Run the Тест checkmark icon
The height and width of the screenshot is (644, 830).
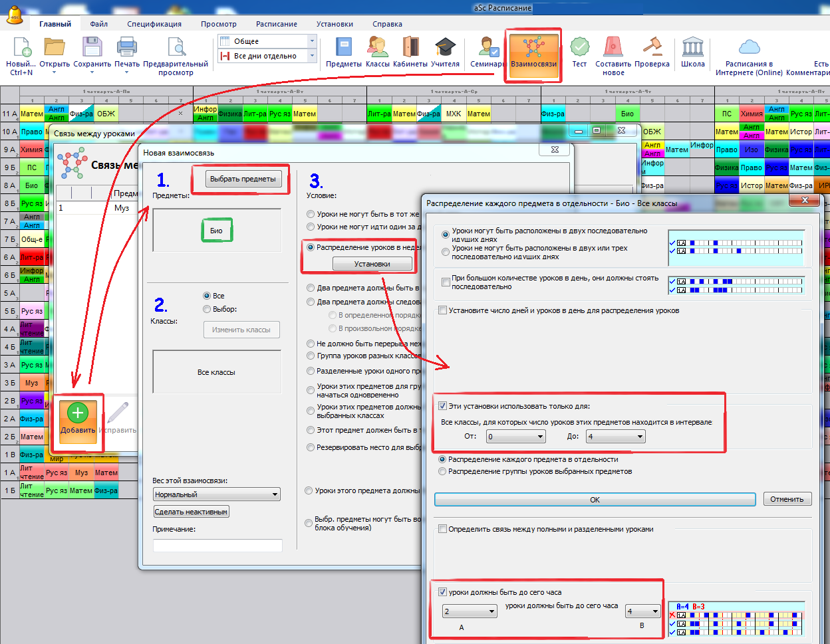[579, 48]
